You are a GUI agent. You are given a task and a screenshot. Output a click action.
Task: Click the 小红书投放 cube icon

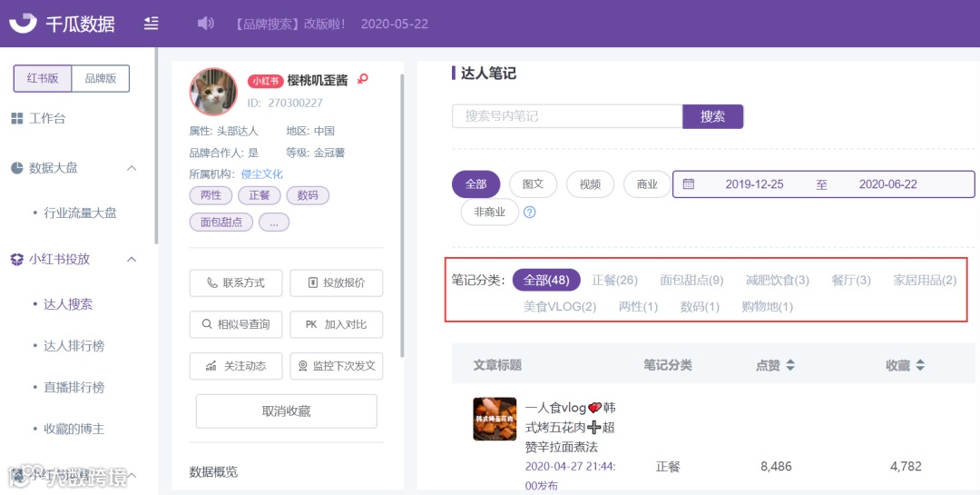click(17, 259)
